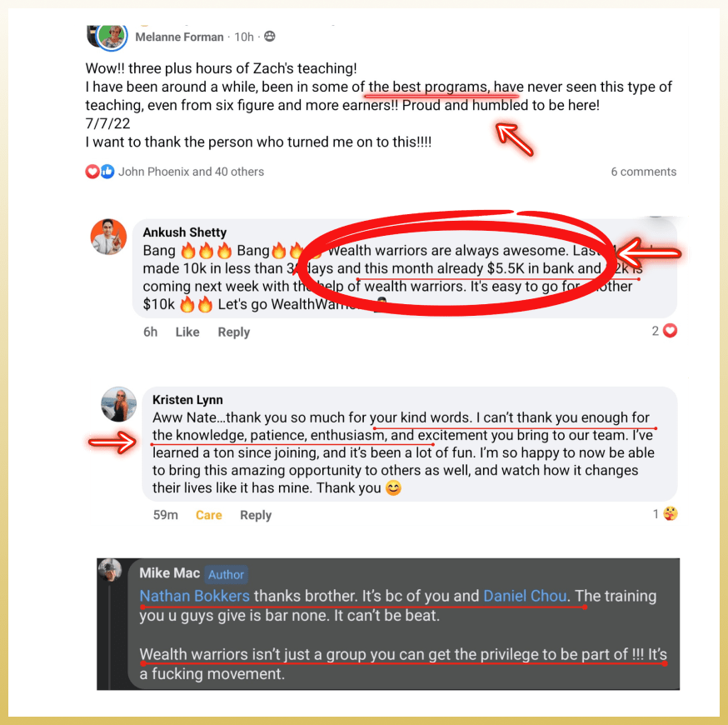The image size is (728, 725).
Task: Click Mike Mac's avatar
Action: [110, 570]
